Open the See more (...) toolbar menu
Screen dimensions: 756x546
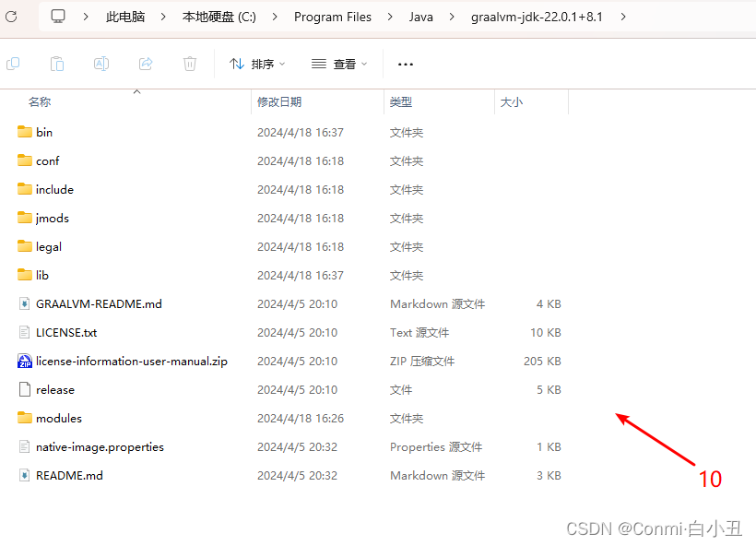coord(404,63)
